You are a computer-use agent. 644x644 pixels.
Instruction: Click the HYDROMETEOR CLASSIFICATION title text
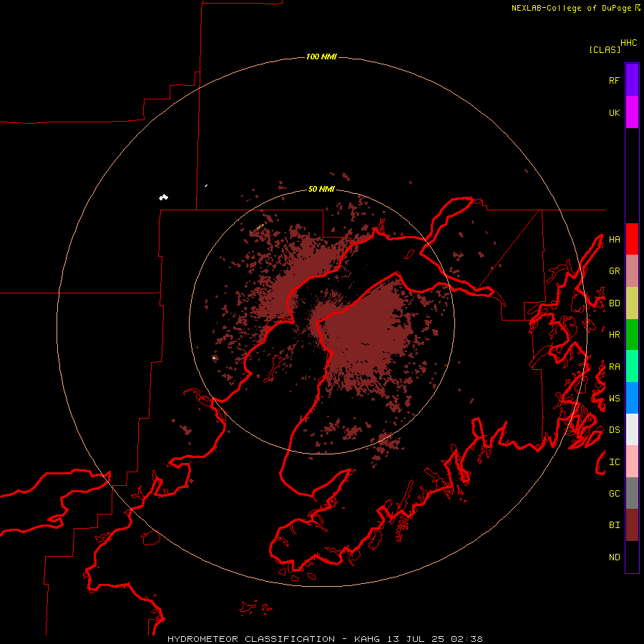click(251, 639)
